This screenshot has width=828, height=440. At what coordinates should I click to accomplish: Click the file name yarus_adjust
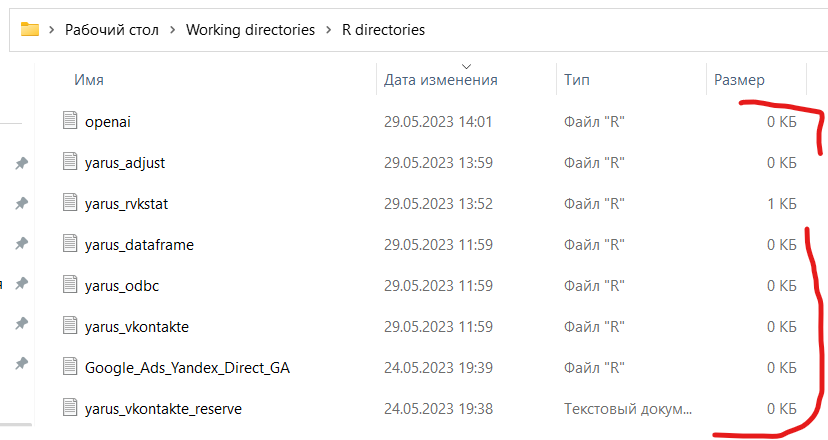(x=125, y=163)
